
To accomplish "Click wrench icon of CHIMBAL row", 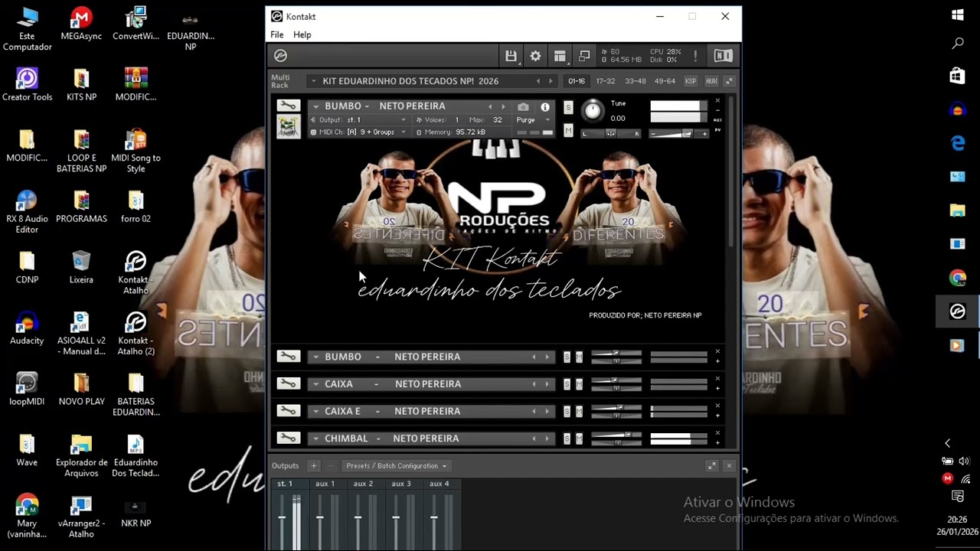I will point(288,439).
